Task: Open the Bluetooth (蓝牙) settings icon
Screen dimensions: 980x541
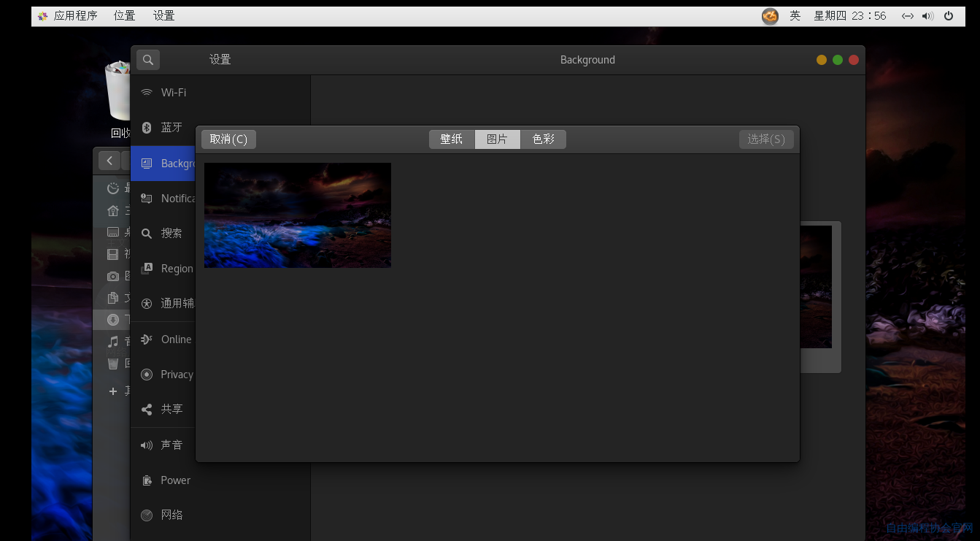Action: pyautogui.click(x=146, y=127)
